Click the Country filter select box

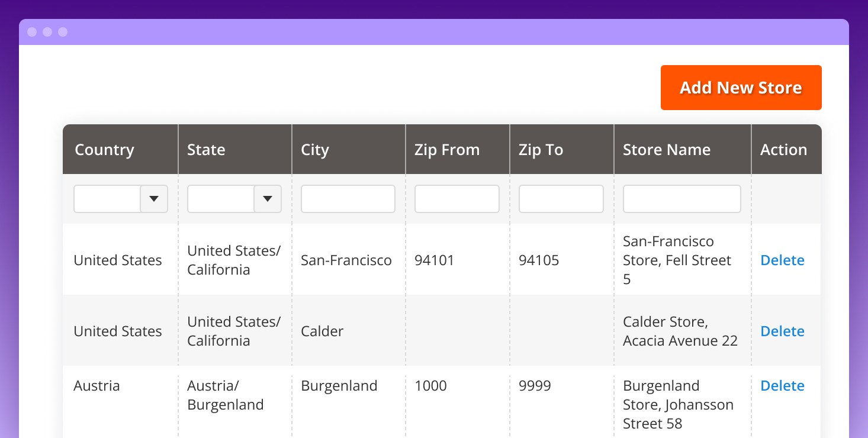(107, 199)
